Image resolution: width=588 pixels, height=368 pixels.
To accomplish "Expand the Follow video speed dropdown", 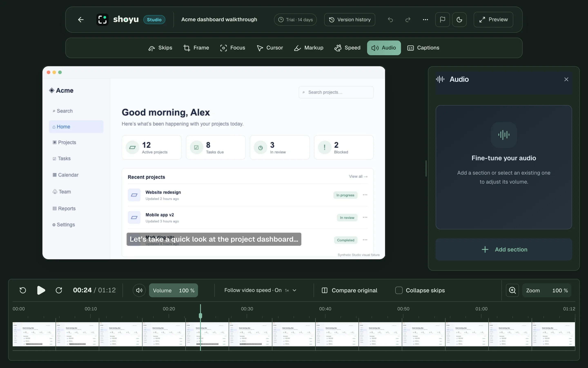I will (260, 290).
